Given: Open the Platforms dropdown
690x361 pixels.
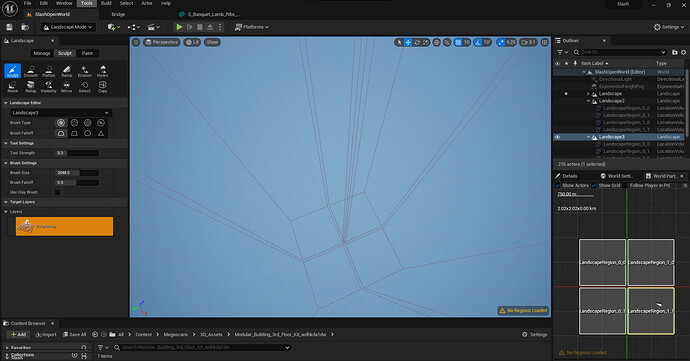Looking at the screenshot, I should tap(252, 27).
